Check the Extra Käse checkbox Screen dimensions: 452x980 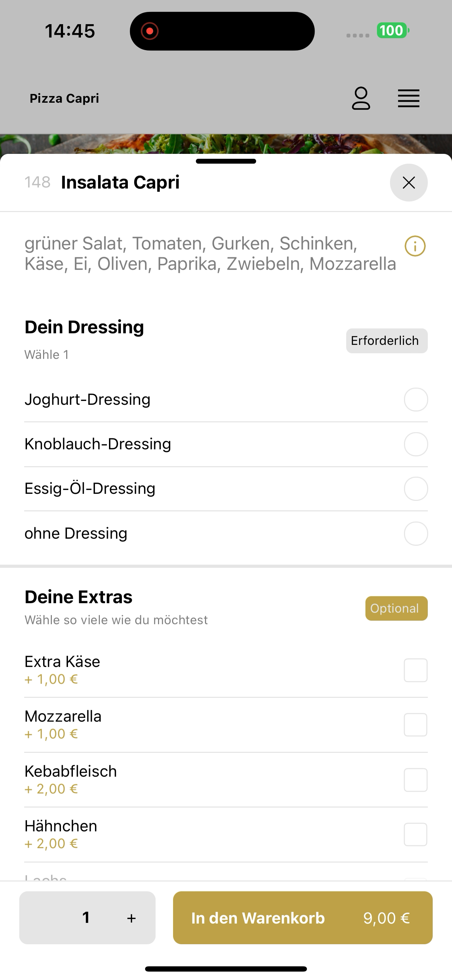pyautogui.click(x=416, y=670)
